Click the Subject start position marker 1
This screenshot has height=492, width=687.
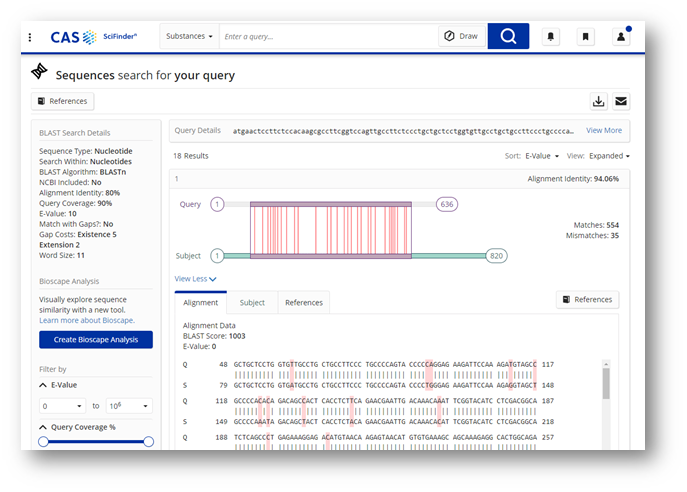coord(217,256)
